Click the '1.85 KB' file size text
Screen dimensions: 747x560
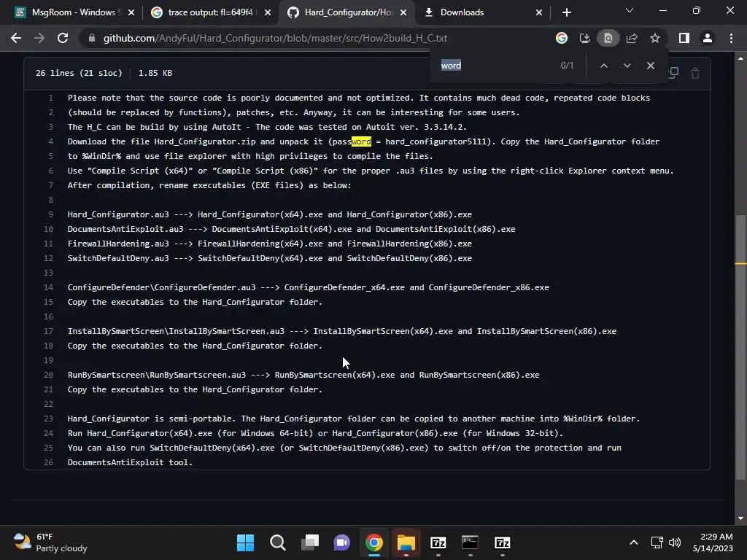click(155, 73)
